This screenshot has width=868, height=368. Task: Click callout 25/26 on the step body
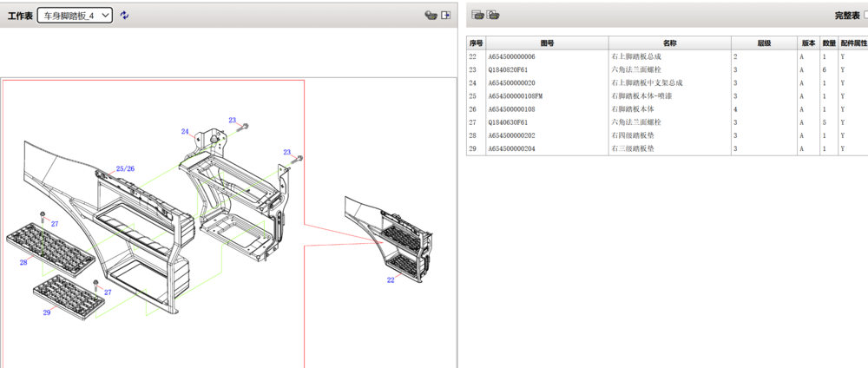125,168
